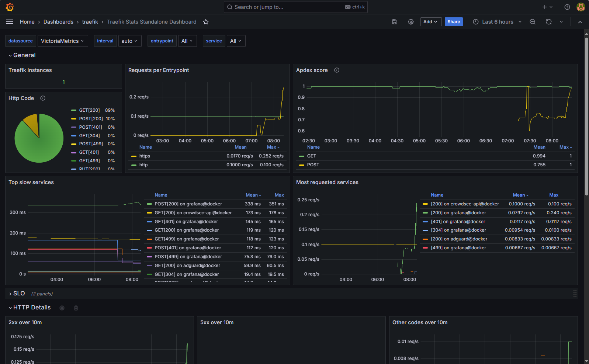Open the help question mark menu
This screenshot has width=589, height=364.
pyautogui.click(x=567, y=7)
